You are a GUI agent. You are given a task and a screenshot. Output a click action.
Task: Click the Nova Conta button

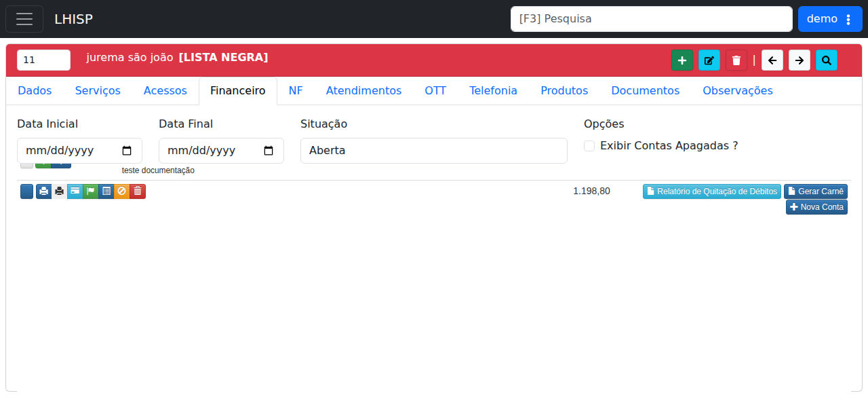[x=816, y=207]
